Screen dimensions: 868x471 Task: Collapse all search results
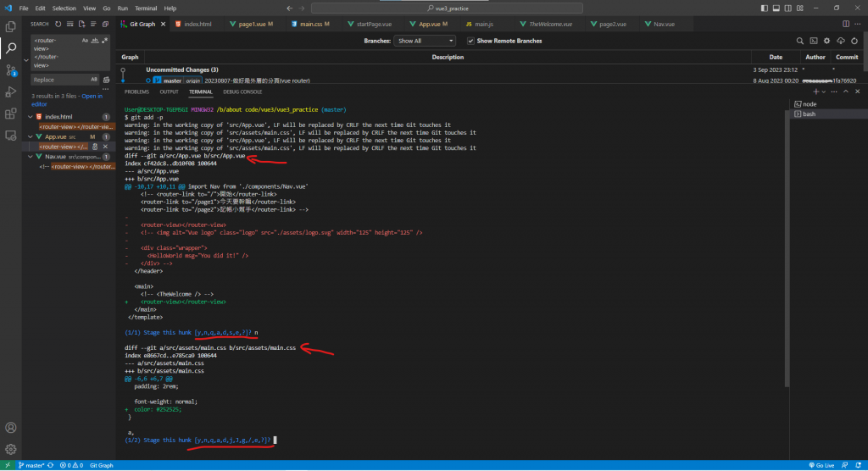105,25
